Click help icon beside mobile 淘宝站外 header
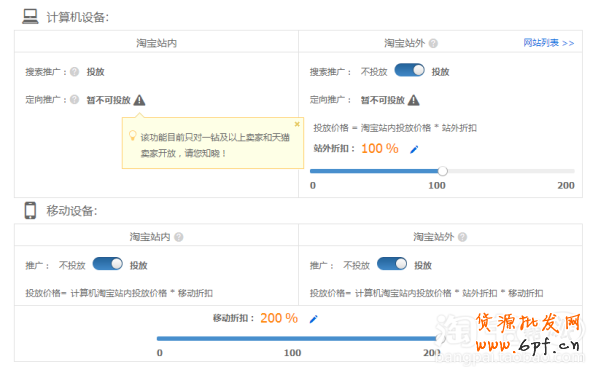The width and height of the screenshot is (590, 367). [462, 237]
